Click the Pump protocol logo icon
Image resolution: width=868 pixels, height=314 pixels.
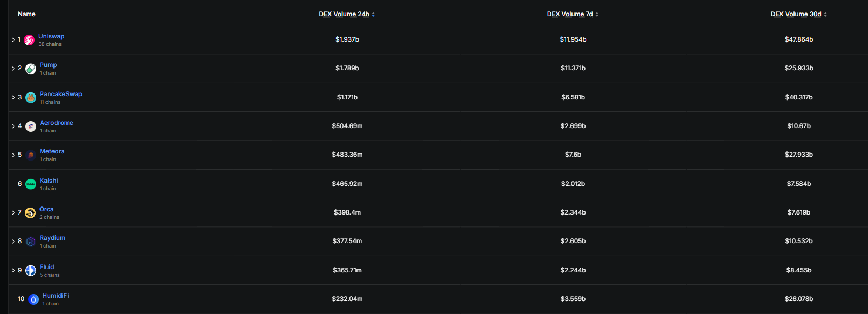tap(31, 69)
